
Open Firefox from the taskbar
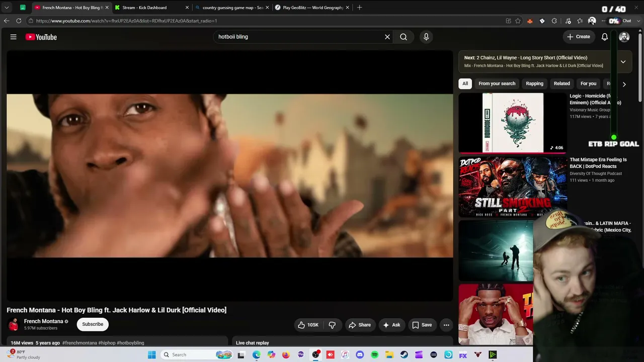click(x=286, y=354)
